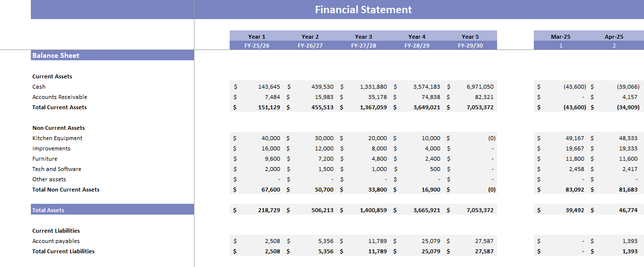Select the Account payables row label
This screenshot has height=267, width=644.
[56, 241]
